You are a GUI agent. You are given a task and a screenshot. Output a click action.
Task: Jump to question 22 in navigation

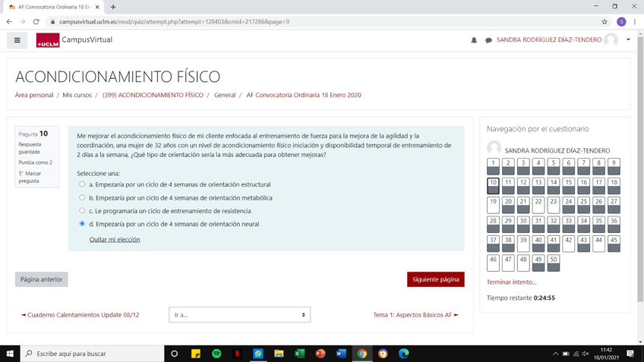click(538, 205)
